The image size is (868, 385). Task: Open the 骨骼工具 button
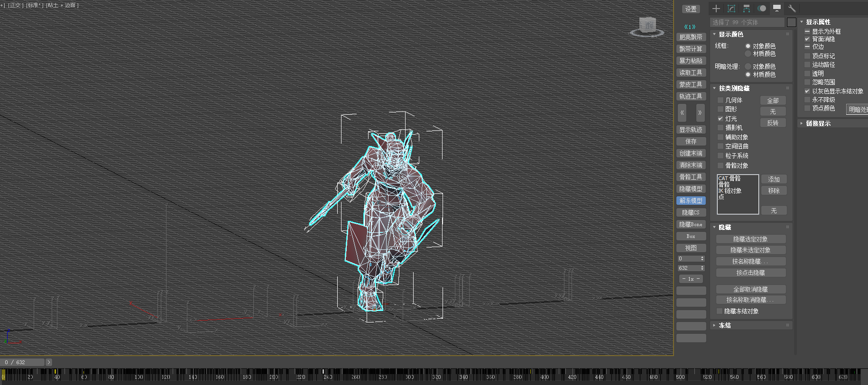(691, 177)
